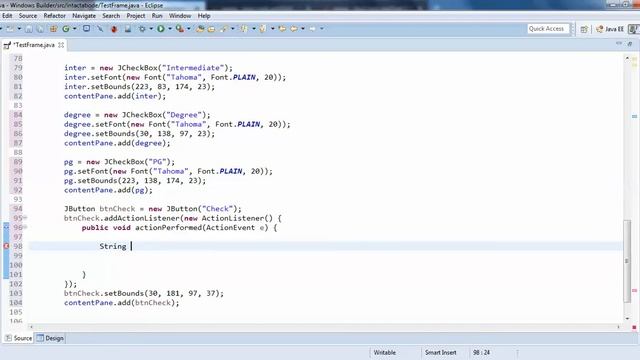The height and width of the screenshot is (360, 640).
Task: Click the Run External Tools icon
Action: [x=180, y=29]
